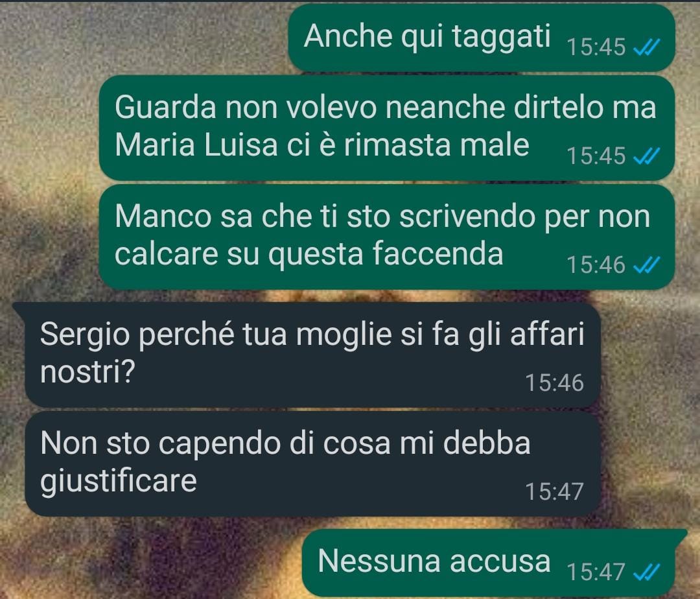Select message 'Guarda non volevo neanche dirtelo'

386,128
